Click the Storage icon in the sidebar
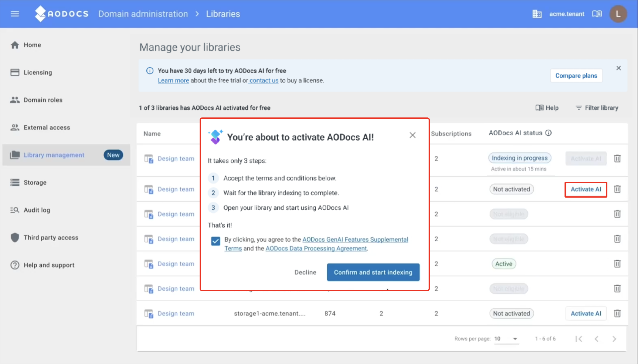The width and height of the screenshot is (638, 364). [x=15, y=183]
